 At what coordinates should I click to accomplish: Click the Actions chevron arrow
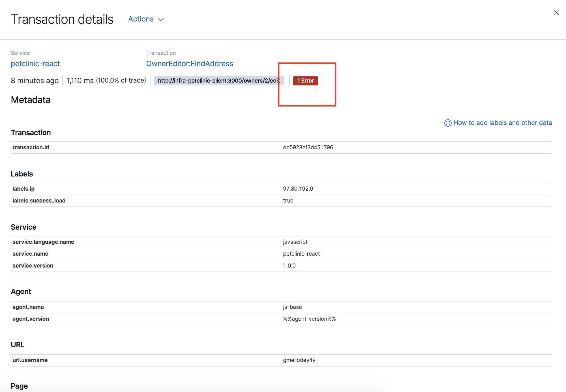[x=161, y=20]
